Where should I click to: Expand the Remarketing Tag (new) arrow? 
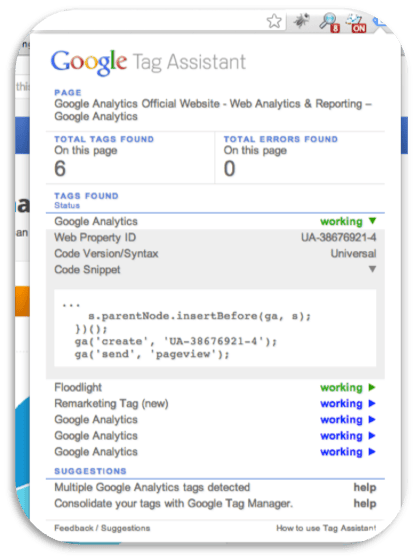click(x=372, y=404)
